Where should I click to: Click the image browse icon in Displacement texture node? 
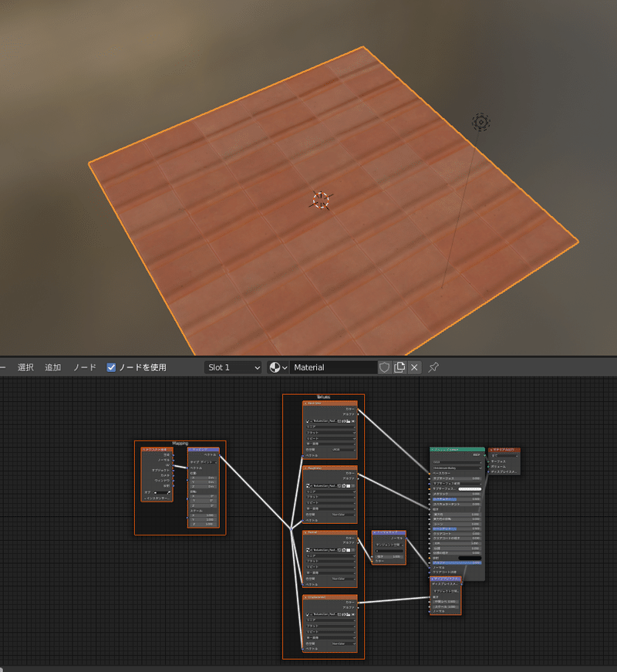point(308,615)
